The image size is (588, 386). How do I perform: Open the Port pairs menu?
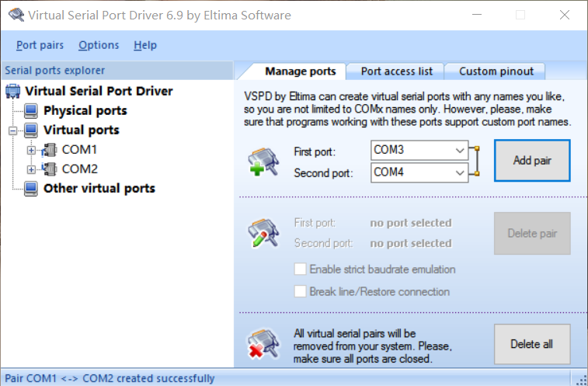point(40,45)
